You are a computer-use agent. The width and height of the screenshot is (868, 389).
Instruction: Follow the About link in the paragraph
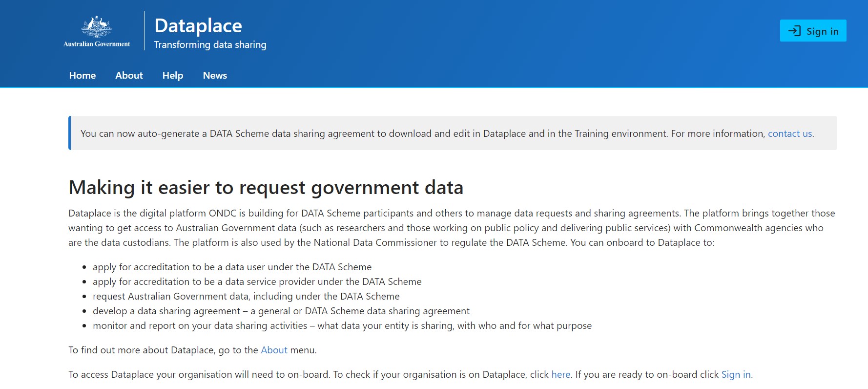pos(274,350)
